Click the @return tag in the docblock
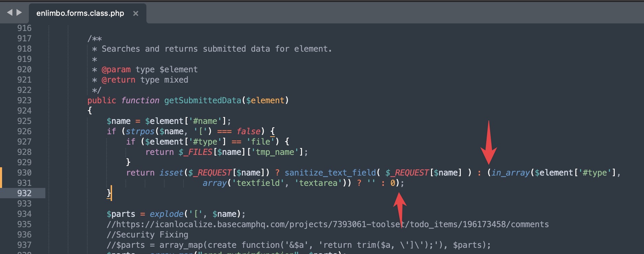Screen dimensions: 644x254 pos(118,80)
